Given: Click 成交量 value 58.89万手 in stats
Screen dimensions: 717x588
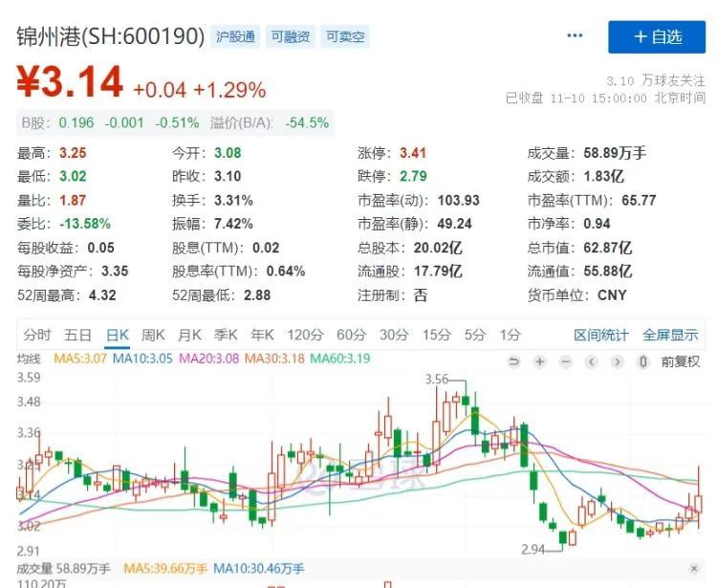Looking at the screenshot, I should 615,153.
